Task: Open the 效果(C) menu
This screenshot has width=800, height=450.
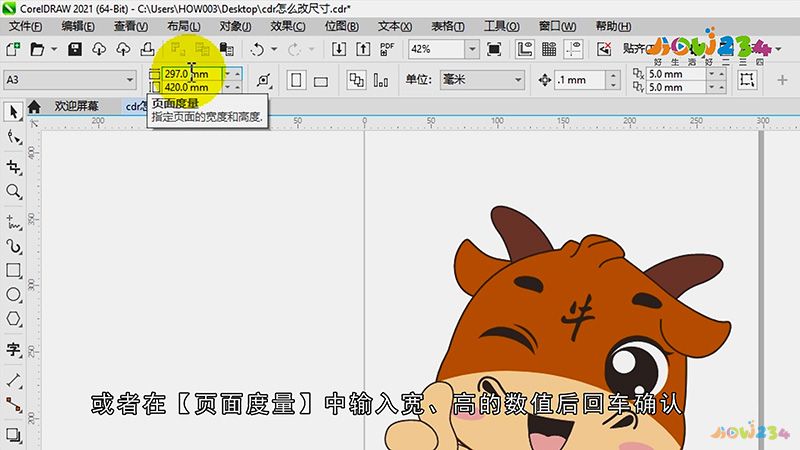Action: coord(288,27)
